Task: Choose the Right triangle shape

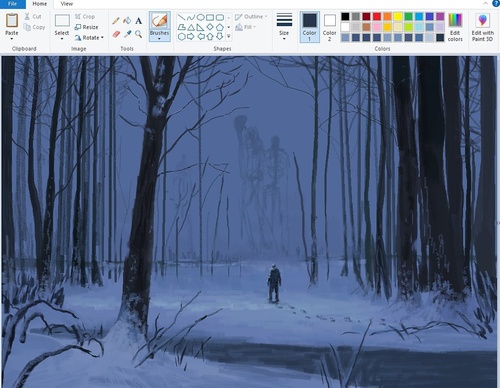Action: (x=200, y=27)
